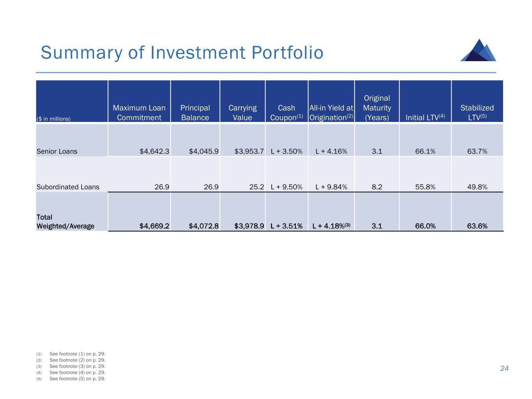Click the Stabilized LTV column header
This screenshot has width=532, height=399.
pyautogui.click(x=477, y=113)
